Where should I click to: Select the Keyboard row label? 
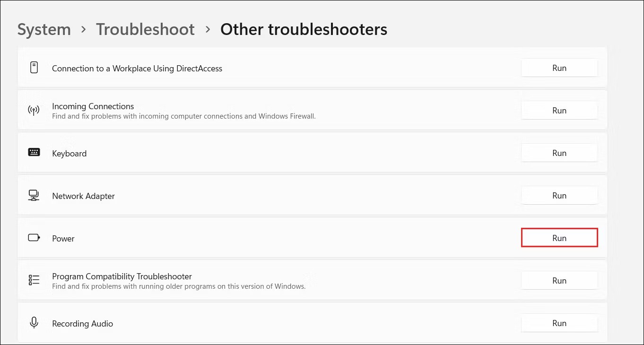pyautogui.click(x=69, y=154)
